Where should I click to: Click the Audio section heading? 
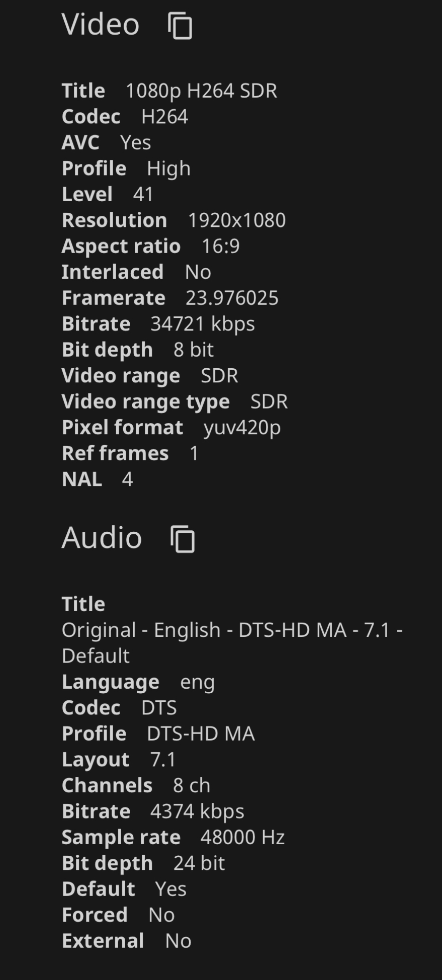(102, 537)
